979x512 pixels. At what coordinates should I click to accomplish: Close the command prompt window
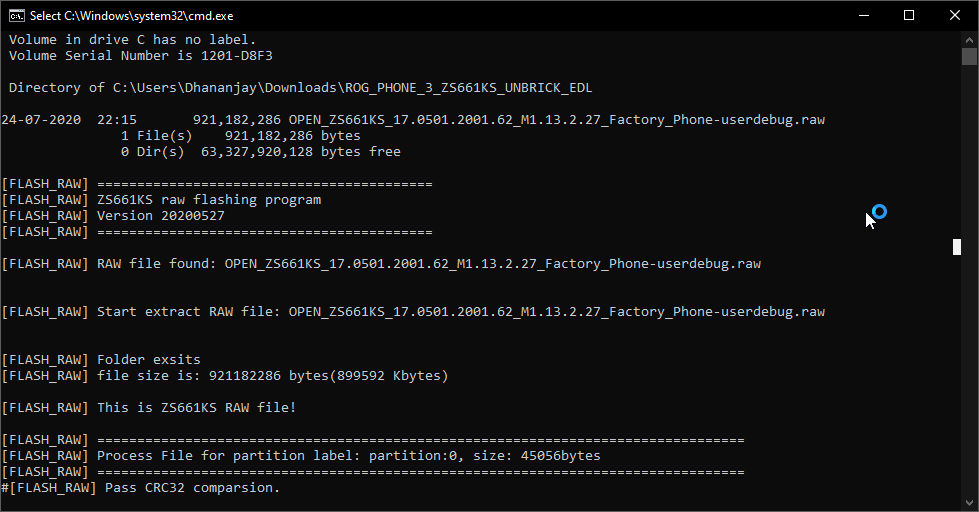coord(955,16)
